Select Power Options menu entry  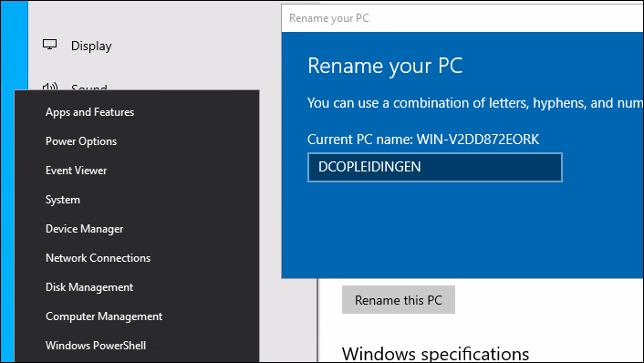click(x=136, y=141)
